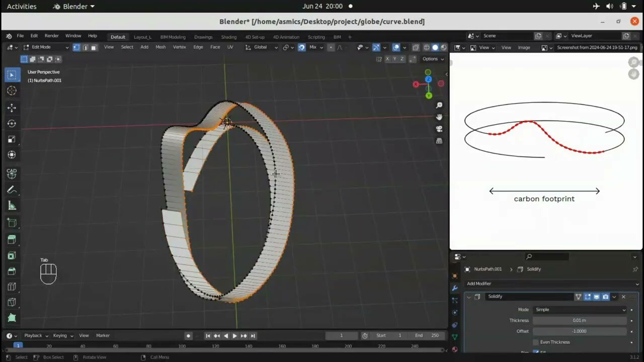
Task: Select the Move tool in the viewport toolbar
Action: click(12, 108)
